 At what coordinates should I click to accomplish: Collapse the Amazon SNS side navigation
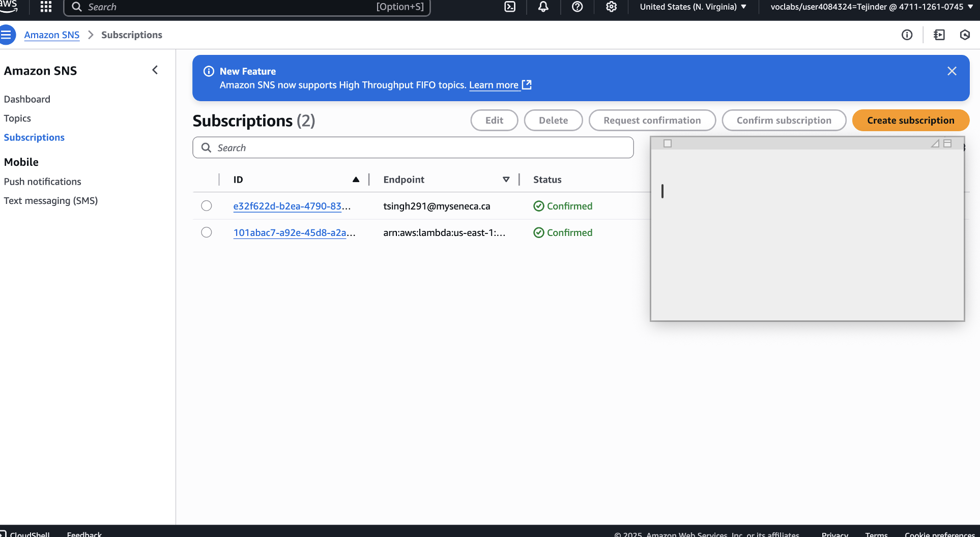155,70
